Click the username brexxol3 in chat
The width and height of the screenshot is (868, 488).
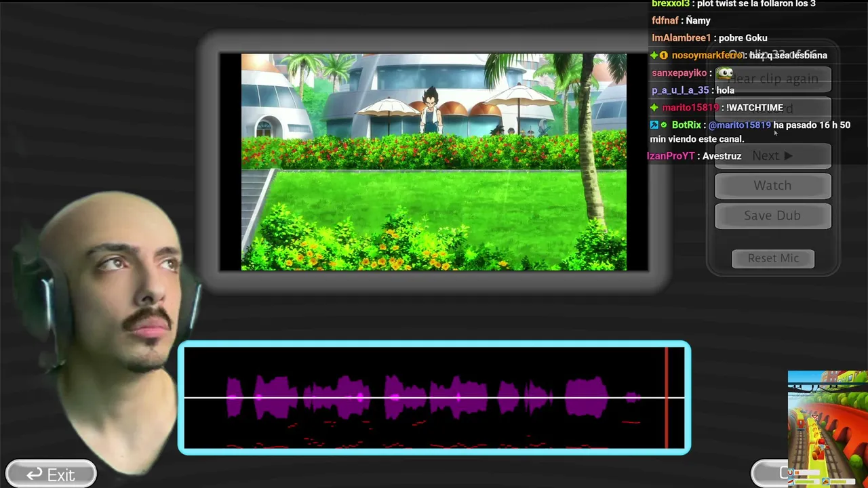[x=671, y=4]
